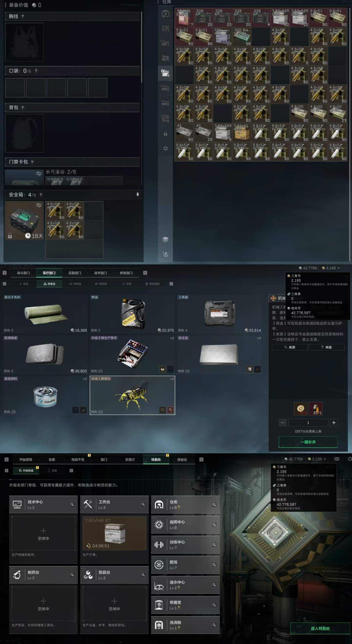
Task: Click the help icon beside 门禁卡包
Action: (32, 162)
